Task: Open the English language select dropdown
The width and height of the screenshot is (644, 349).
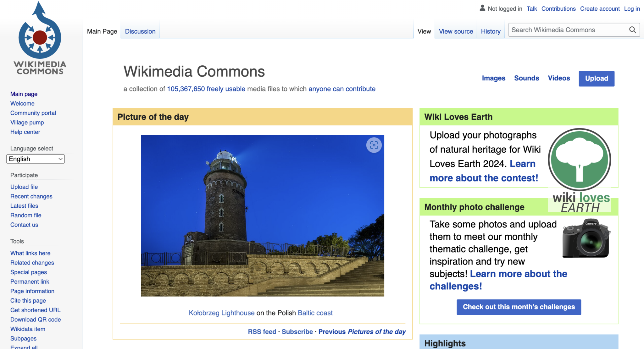Action: (35, 159)
